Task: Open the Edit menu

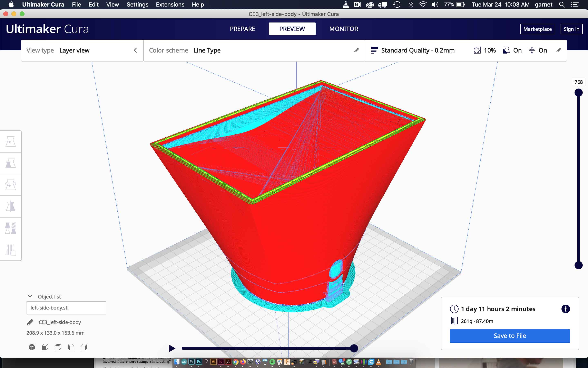Action: tap(93, 4)
